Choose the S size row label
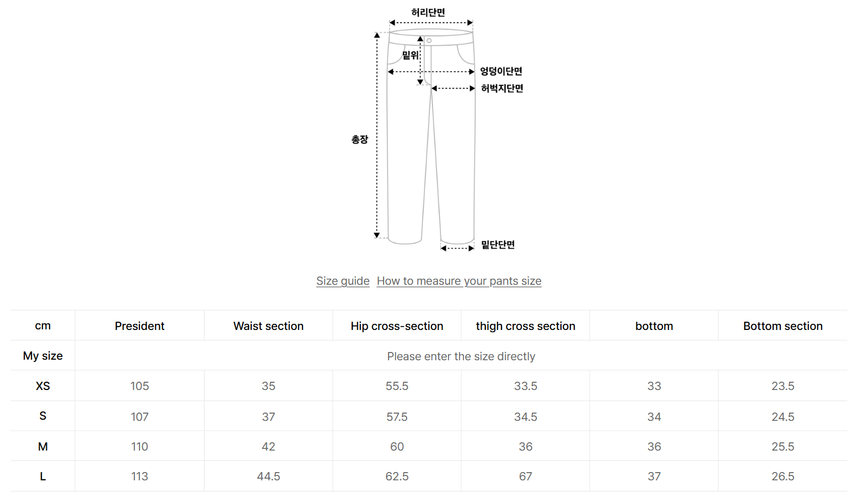 [43, 416]
